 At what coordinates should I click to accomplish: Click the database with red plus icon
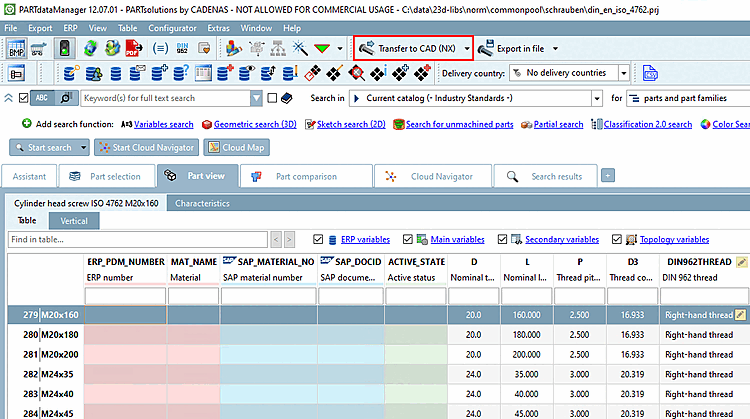(x=225, y=73)
